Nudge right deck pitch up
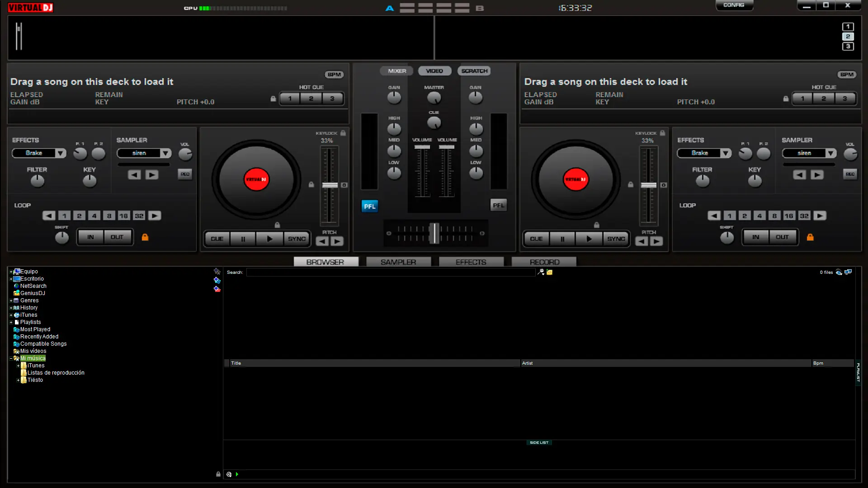Image resolution: width=868 pixels, height=488 pixels. pos(656,241)
